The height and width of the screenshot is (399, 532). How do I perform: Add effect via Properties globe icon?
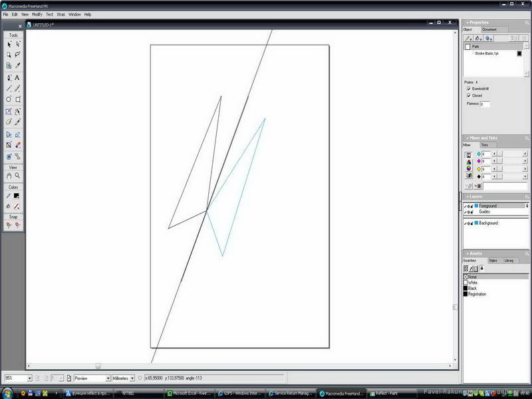(x=489, y=39)
